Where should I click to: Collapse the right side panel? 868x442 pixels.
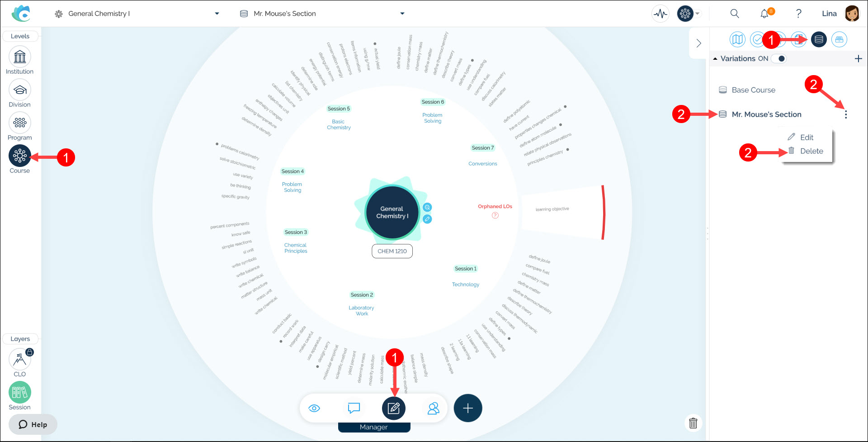(x=698, y=43)
